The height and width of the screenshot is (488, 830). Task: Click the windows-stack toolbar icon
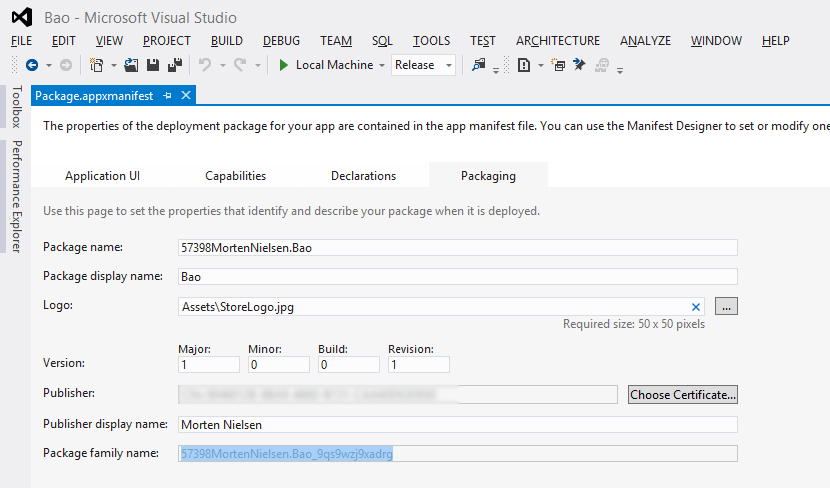tap(558, 65)
